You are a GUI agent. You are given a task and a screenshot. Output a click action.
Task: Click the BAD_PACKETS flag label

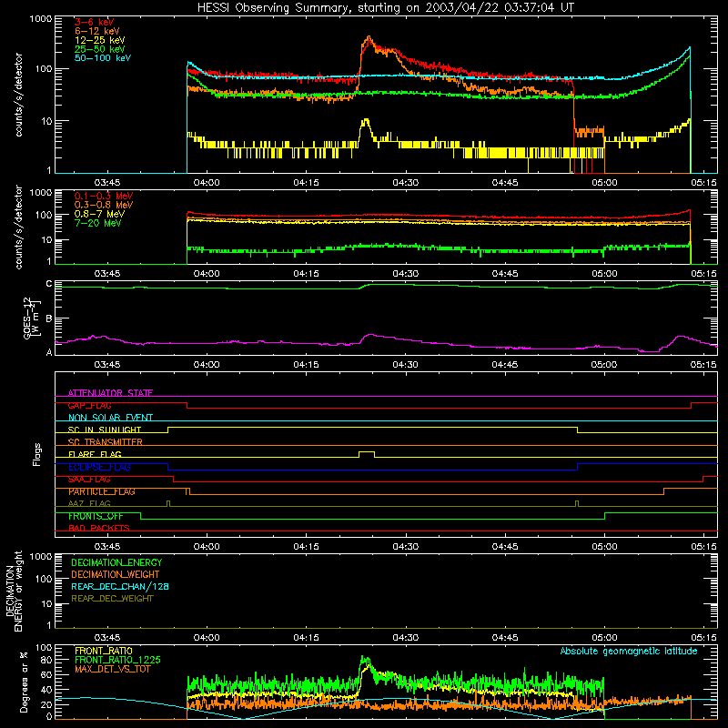click(x=99, y=528)
